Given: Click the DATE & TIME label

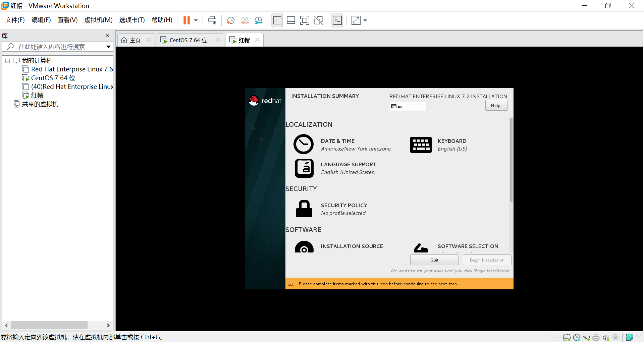Looking at the screenshot, I should 337,141.
